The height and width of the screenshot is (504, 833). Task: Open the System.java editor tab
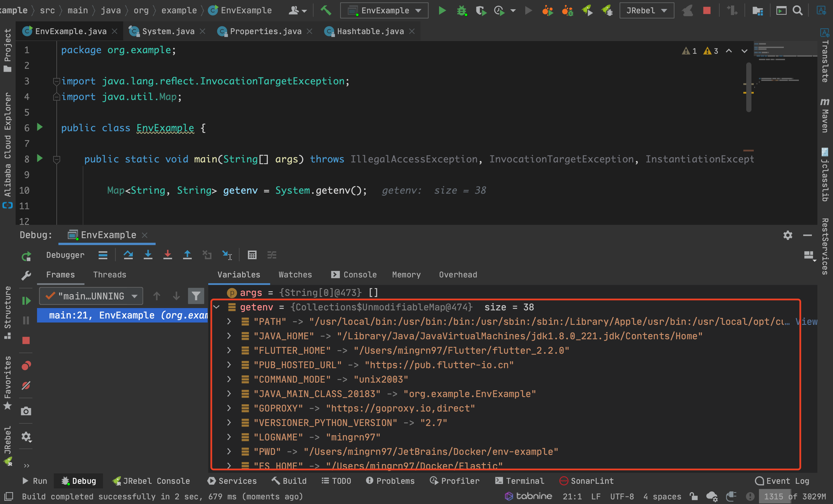click(x=168, y=31)
